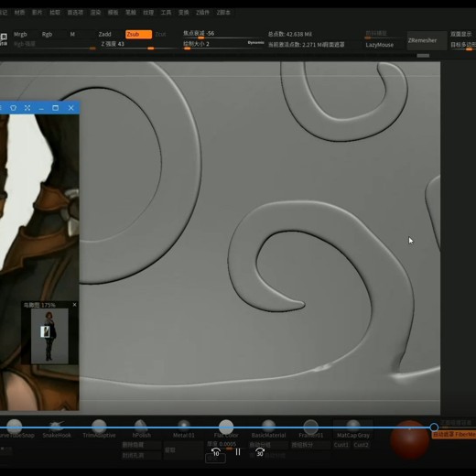Switch on Rgb mode
476x476 pixels.
(47, 34)
